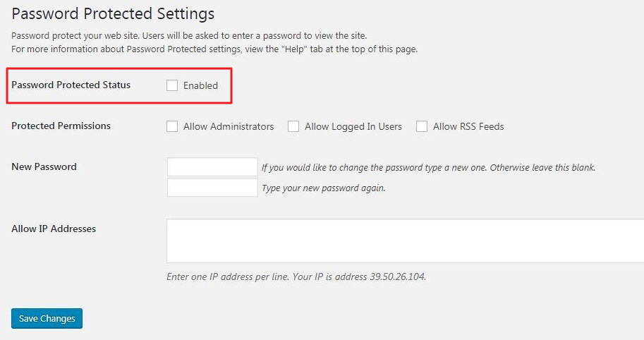The height and width of the screenshot is (340, 644).
Task: Save Changes button click
Action: coord(47,318)
